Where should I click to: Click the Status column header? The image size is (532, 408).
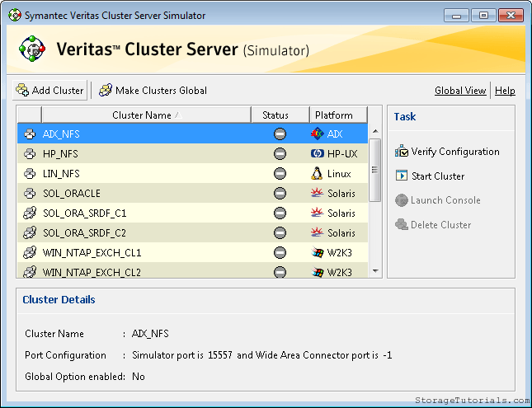pos(280,115)
